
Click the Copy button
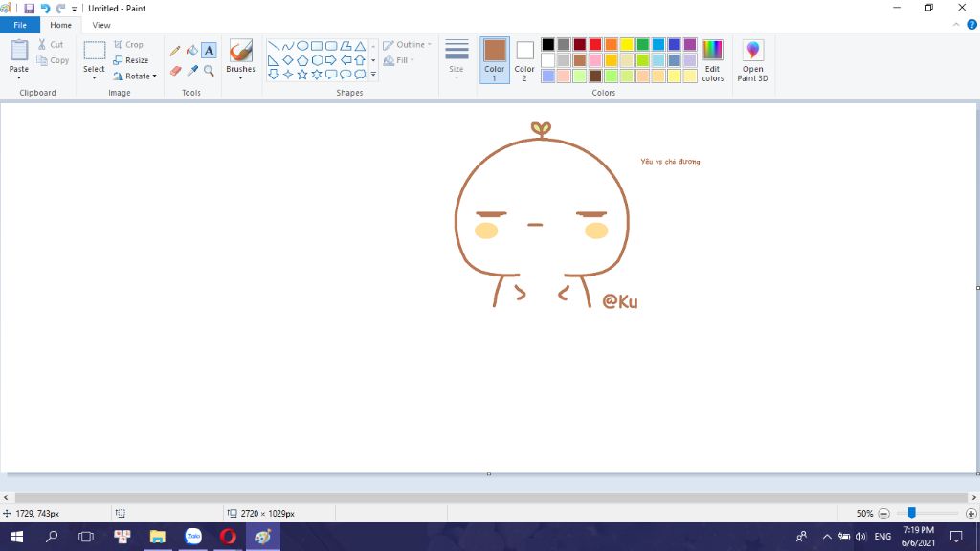click(53, 60)
